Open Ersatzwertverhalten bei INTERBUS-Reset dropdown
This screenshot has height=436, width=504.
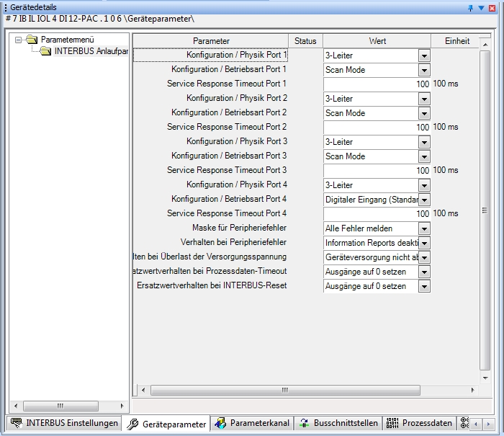pos(424,286)
